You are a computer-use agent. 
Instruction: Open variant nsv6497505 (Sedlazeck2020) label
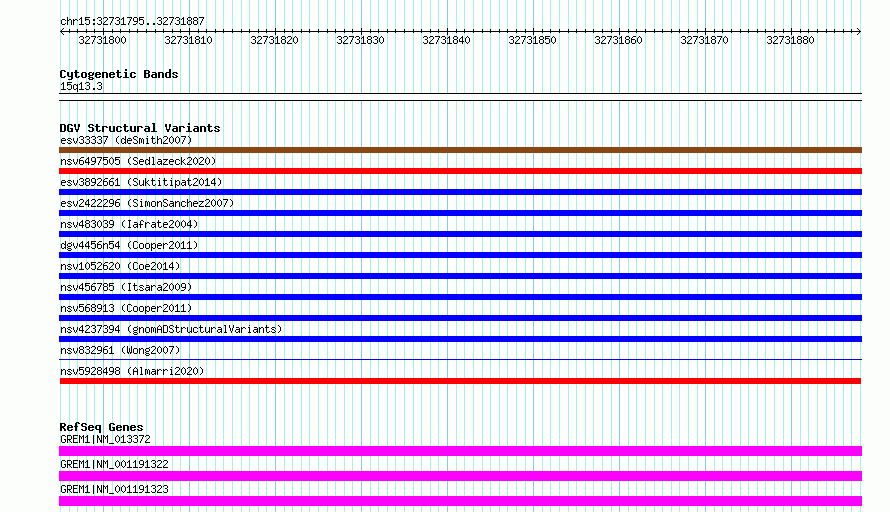point(138,161)
